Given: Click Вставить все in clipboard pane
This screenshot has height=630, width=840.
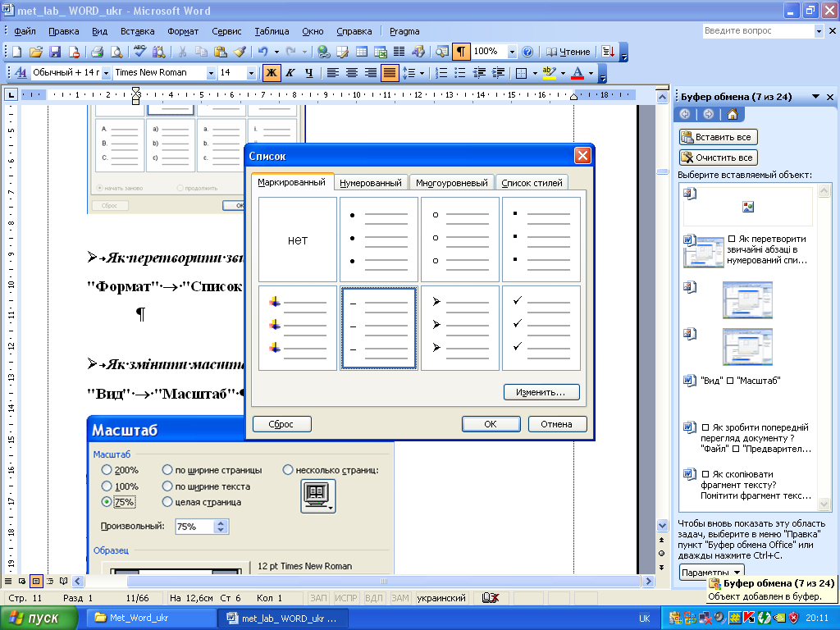Looking at the screenshot, I should point(718,137).
